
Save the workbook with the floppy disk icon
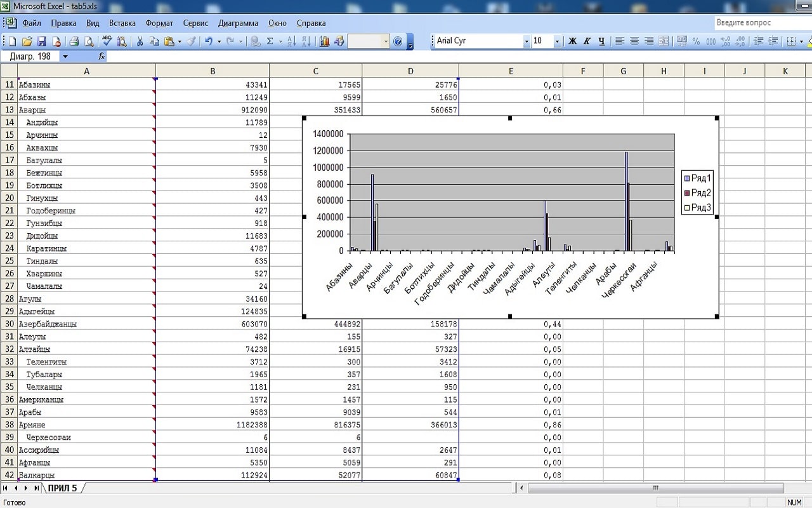coord(42,41)
